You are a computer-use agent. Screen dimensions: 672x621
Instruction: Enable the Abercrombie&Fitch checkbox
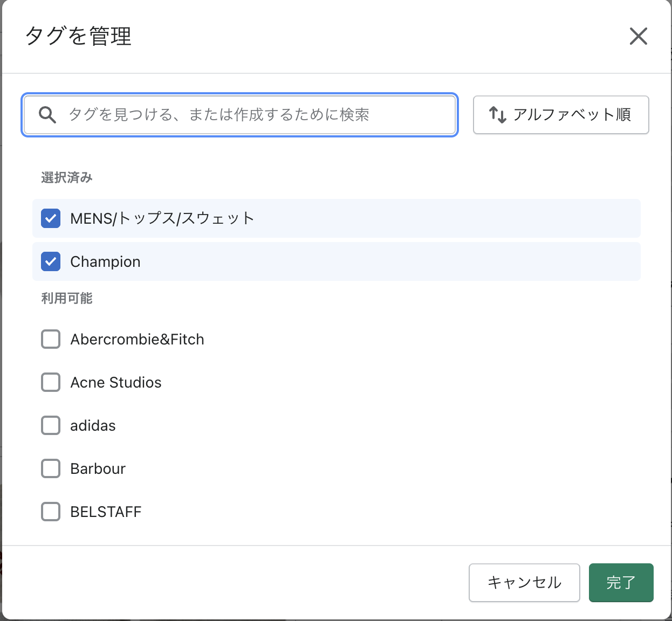coord(51,339)
